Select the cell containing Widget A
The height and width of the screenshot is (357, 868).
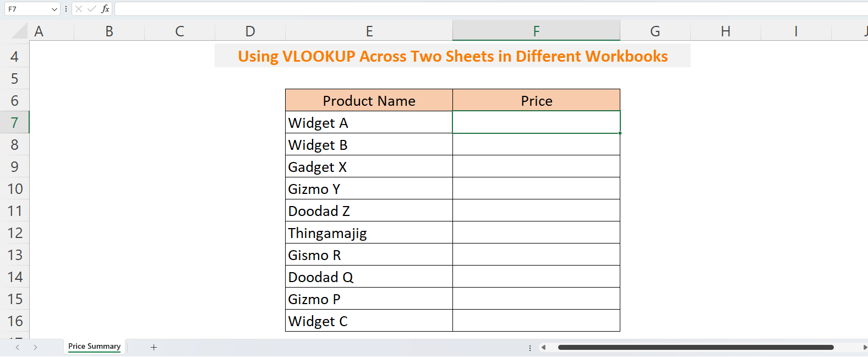pyautogui.click(x=369, y=122)
